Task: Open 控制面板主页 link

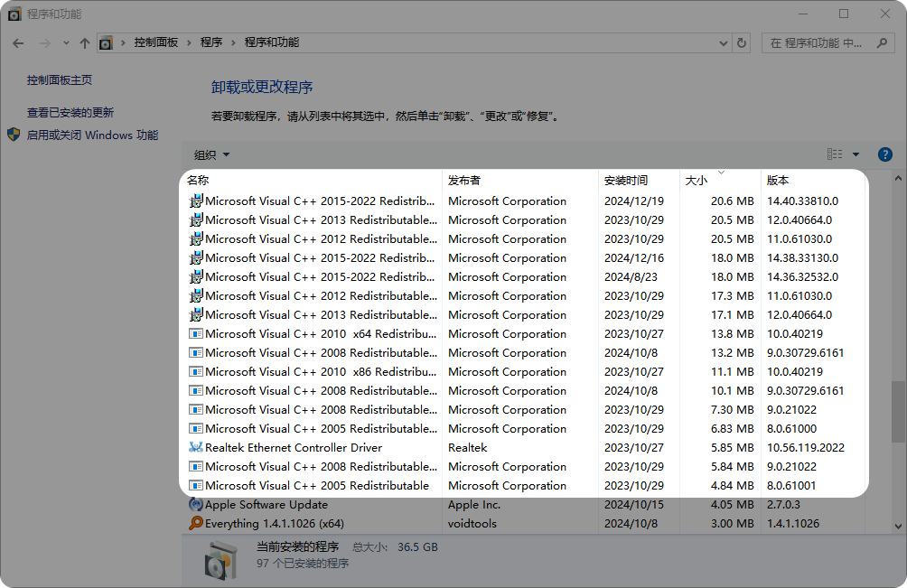Action: (x=59, y=80)
